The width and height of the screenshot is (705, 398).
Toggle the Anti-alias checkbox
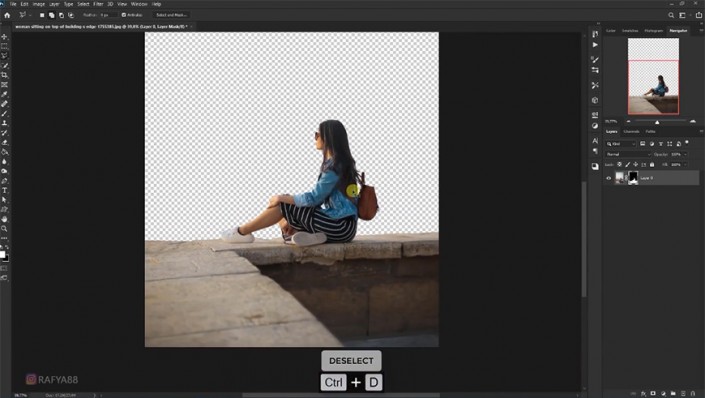coord(124,15)
